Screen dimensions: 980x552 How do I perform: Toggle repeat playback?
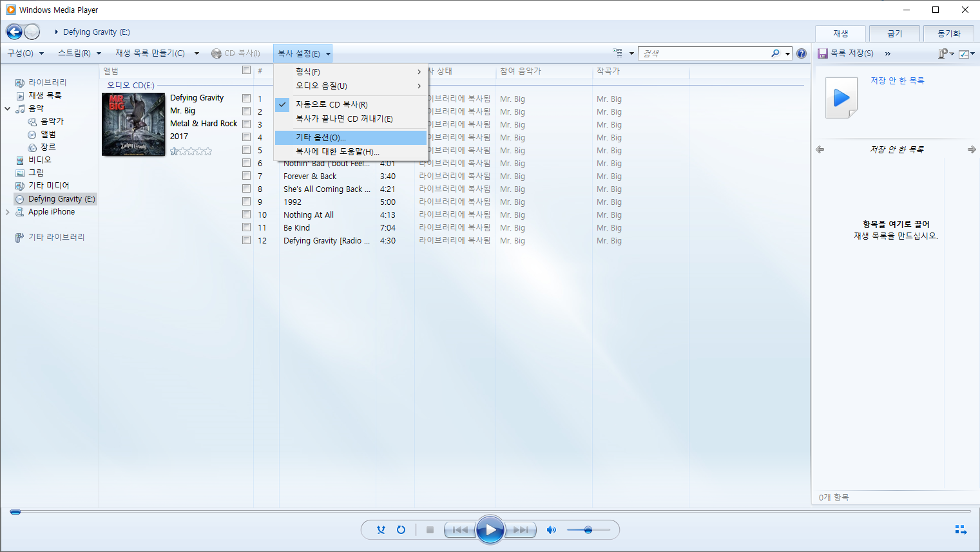(x=401, y=530)
